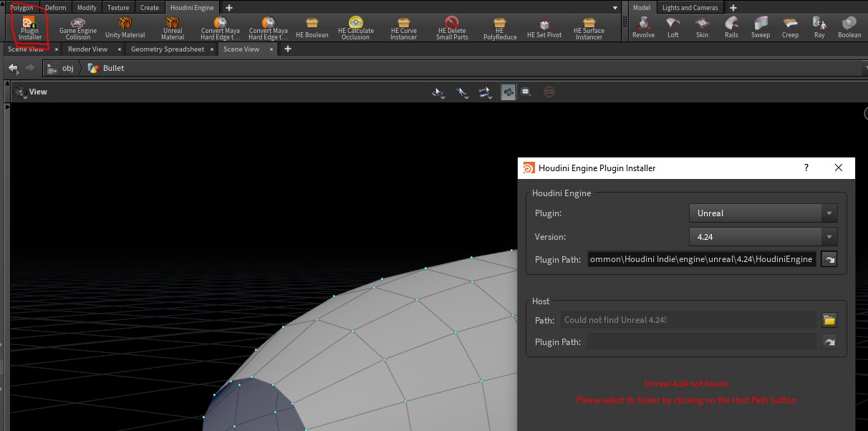Browse for the Host Path folder
The image size is (868, 431).
click(x=829, y=320)
